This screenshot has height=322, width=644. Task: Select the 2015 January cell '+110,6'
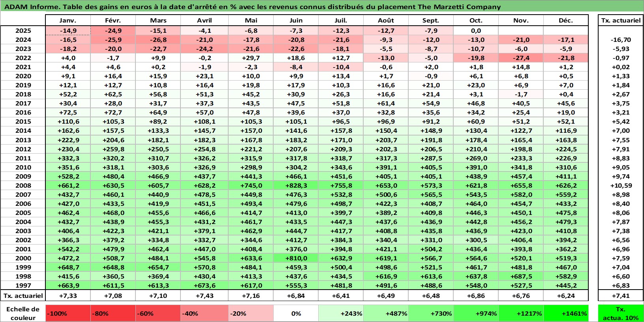click(68, 121)
